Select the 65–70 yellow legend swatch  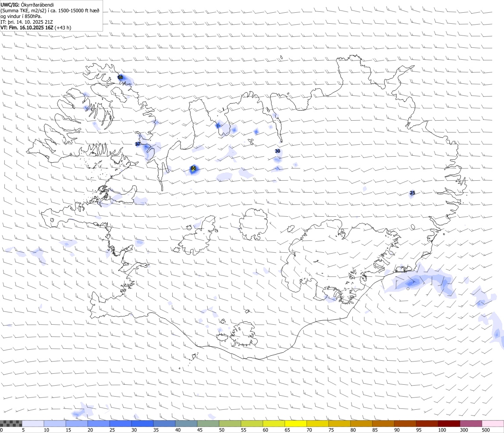[296, 423]
